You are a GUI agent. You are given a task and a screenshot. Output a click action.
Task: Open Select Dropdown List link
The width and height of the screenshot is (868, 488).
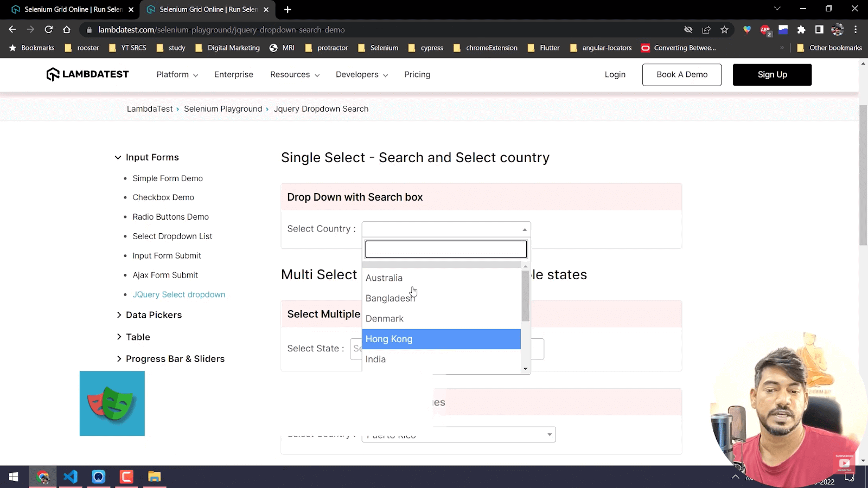point(173,236)
